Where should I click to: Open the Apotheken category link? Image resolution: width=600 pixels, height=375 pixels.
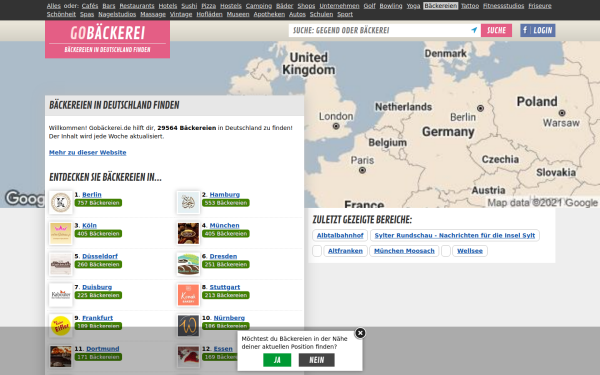(x=269, y=14)
